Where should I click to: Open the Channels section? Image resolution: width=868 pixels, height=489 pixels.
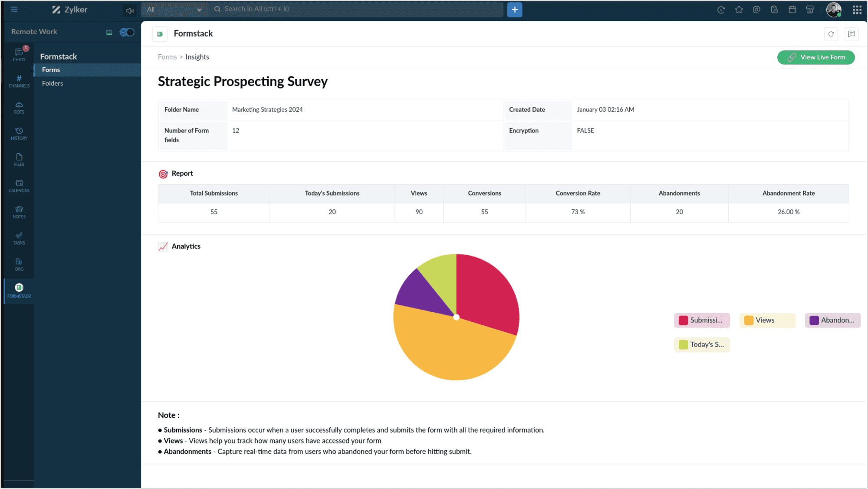pyautogui.click(x=19, y=81)
